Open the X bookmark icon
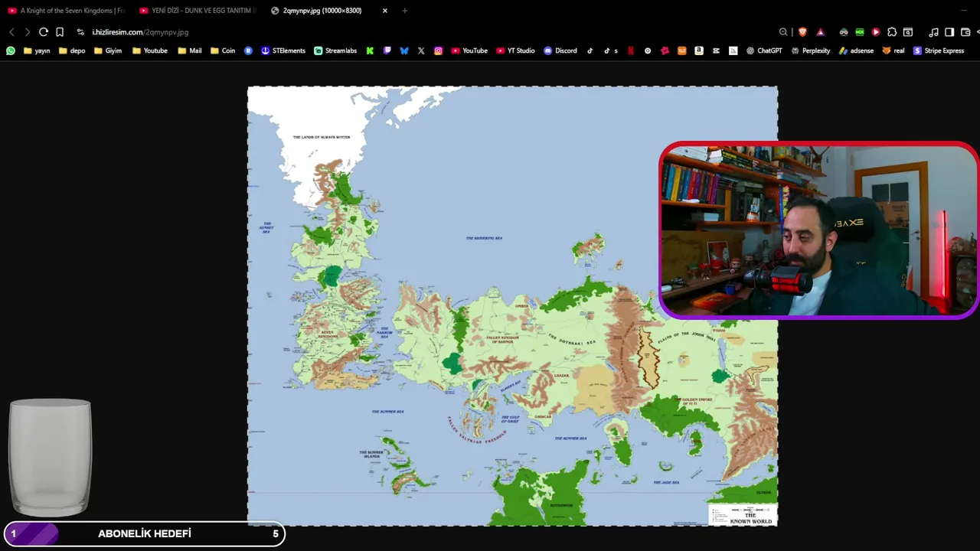 pyautogui.click(x=421, y=51)
